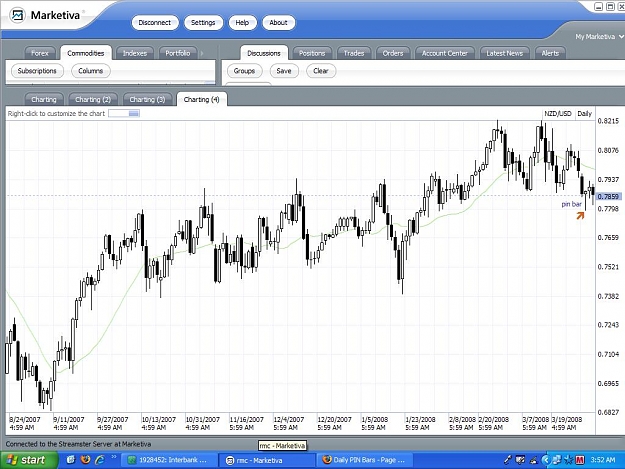625x469 pixels.
Task: Open the Help button
Action: pos(242,23)
